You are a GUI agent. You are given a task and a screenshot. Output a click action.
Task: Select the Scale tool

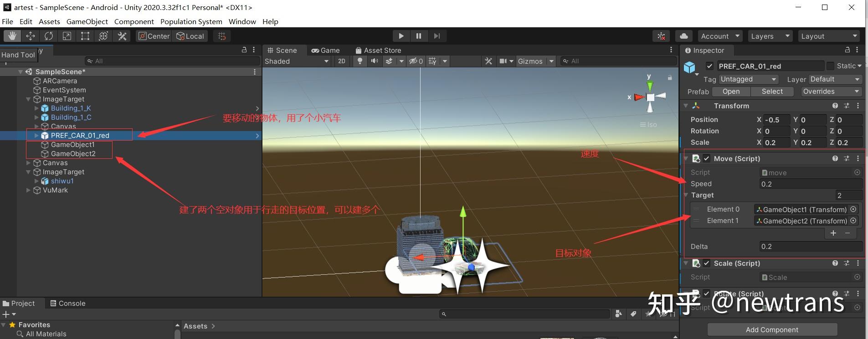[x=67, y=36]
